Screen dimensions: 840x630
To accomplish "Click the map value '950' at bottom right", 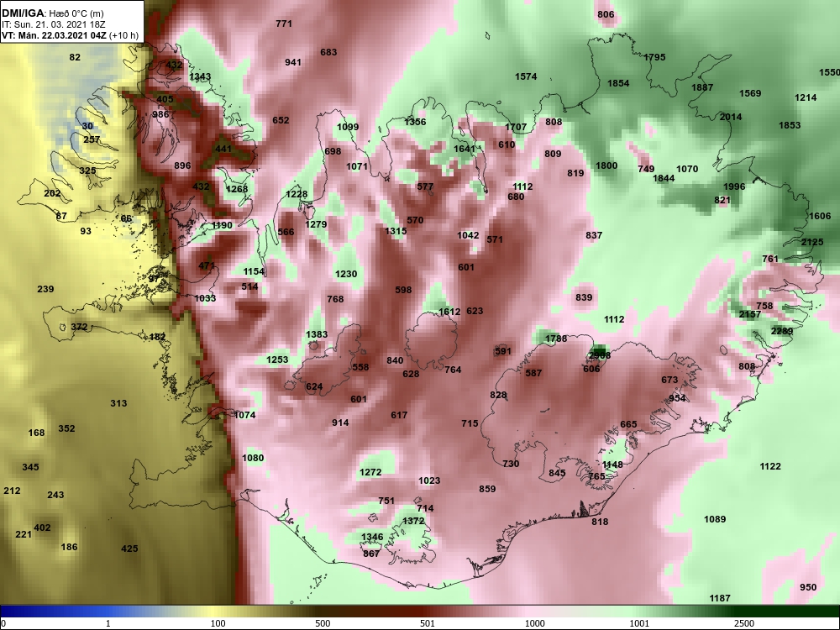I will coord(808,587).
